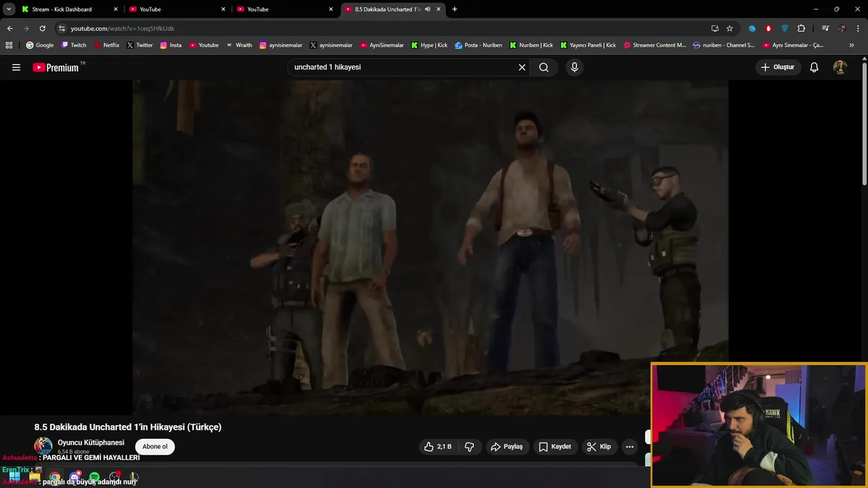Start voice search with the microphone icon
Screen dimensions: 868x488
(574, 67)
